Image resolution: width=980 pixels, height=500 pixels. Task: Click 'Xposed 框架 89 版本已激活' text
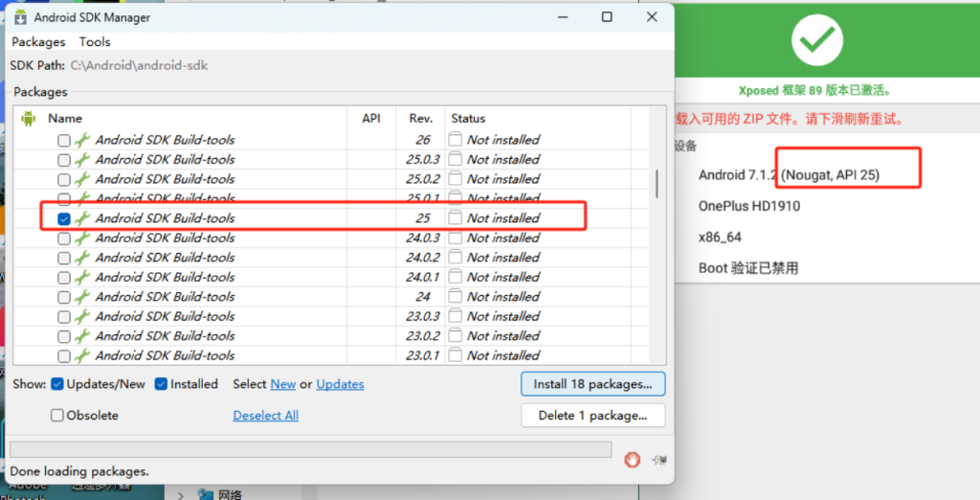click(815, 91)
